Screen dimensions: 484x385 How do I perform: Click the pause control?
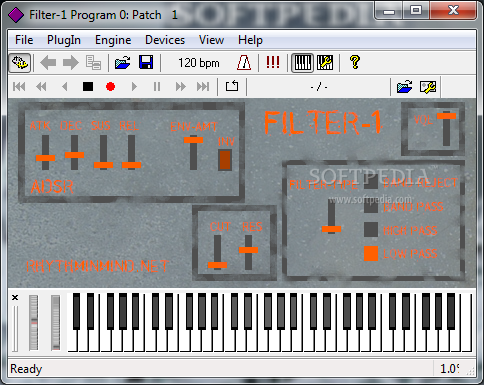[x=157, y=87]
